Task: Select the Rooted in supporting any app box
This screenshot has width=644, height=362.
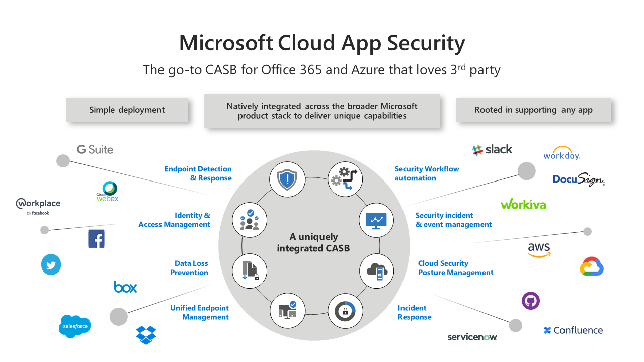Action: point(533,109)
